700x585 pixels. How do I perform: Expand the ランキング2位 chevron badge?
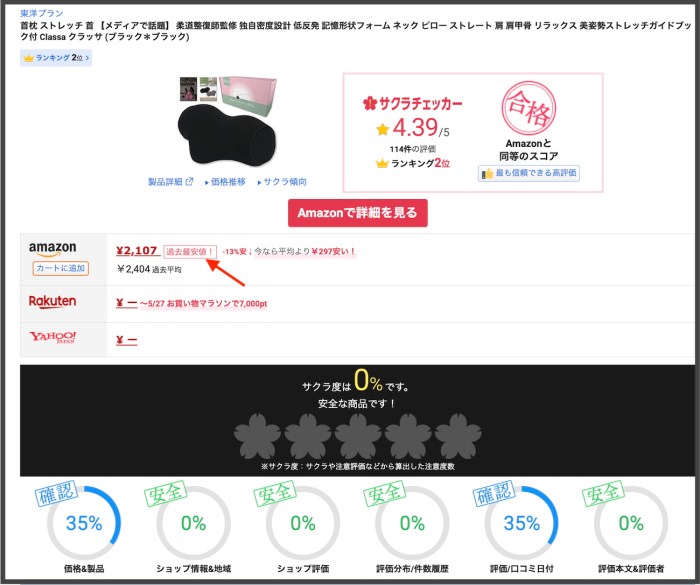click(56, 58)
